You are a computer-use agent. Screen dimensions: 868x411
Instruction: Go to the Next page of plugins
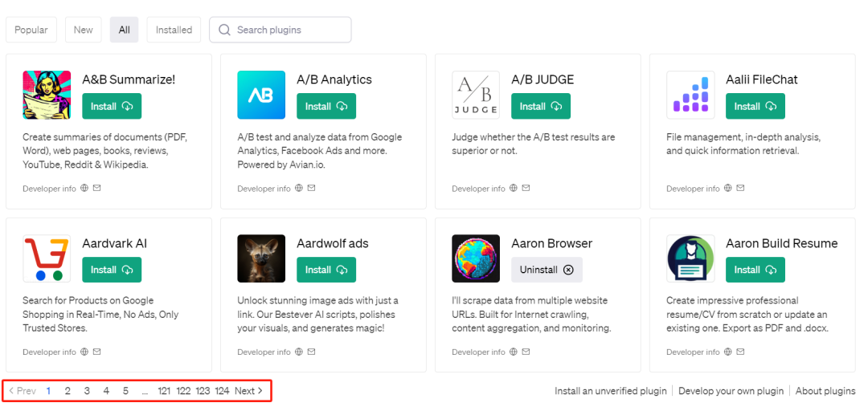coord(248,391)
